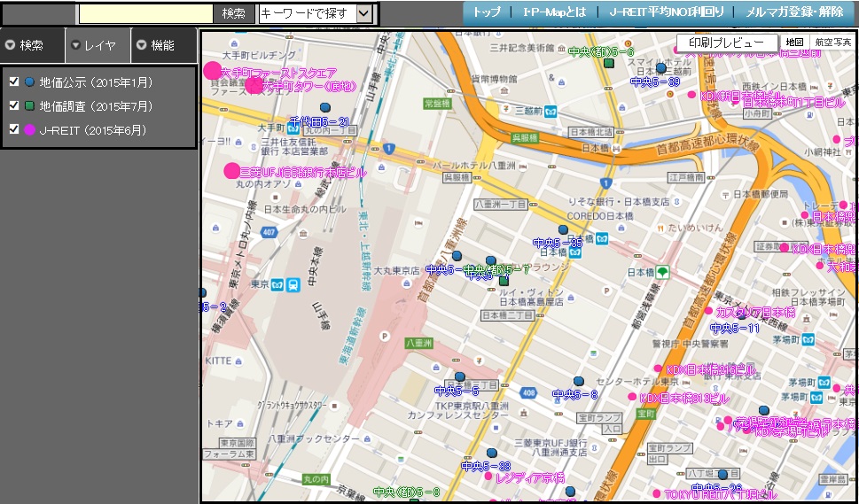The height and width of the screenshot is (504, 859).
Task: Select 大手町タワー(底地) pink marker
Action: [254, 85]
